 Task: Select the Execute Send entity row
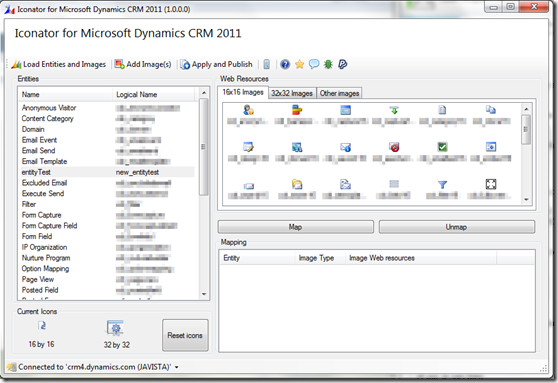coord(107,194)
